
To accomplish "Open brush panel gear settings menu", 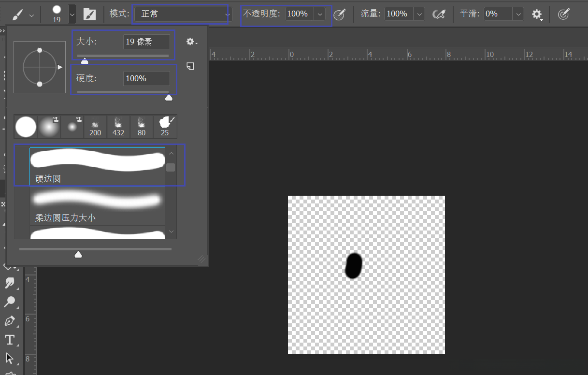I will tap(191, 42).
